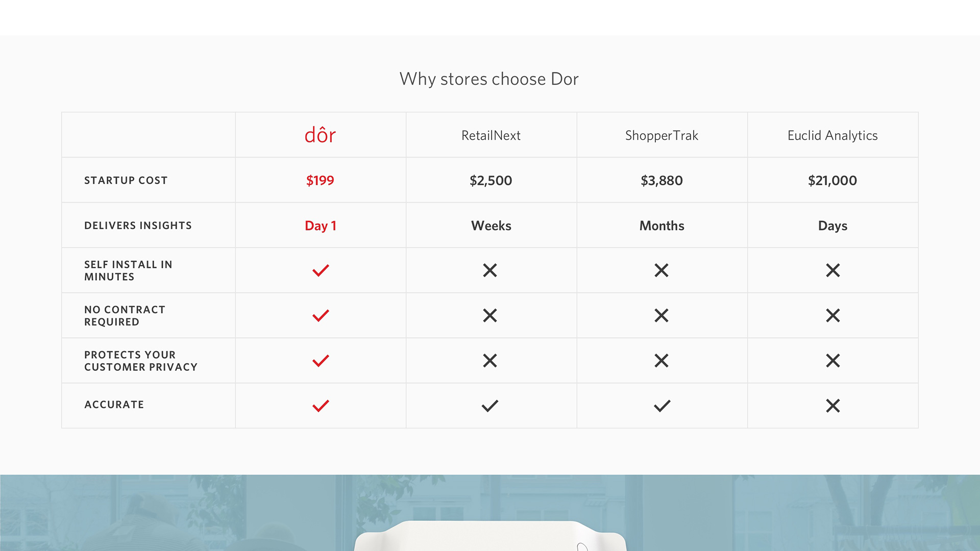Image resolution: width=980 pixels, height=551 pixels.
Task: Click Dor's red checkmark for Self Install
Action: [321, 270]
